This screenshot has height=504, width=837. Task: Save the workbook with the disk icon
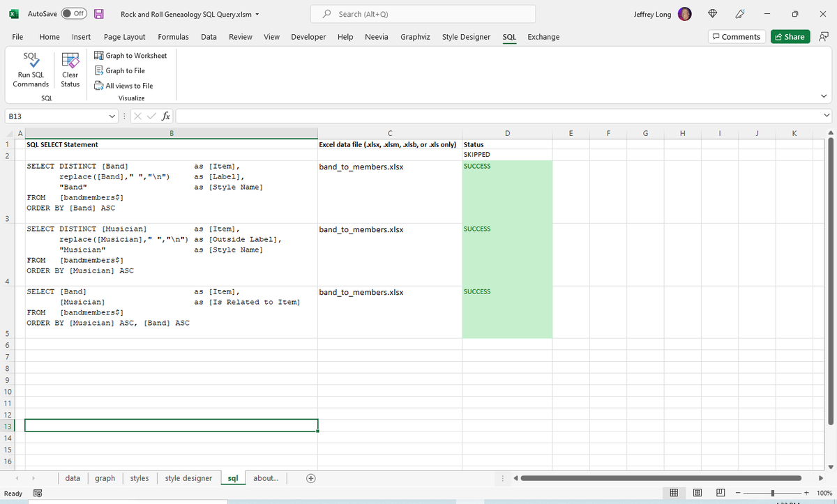click(x=99, y=14)
